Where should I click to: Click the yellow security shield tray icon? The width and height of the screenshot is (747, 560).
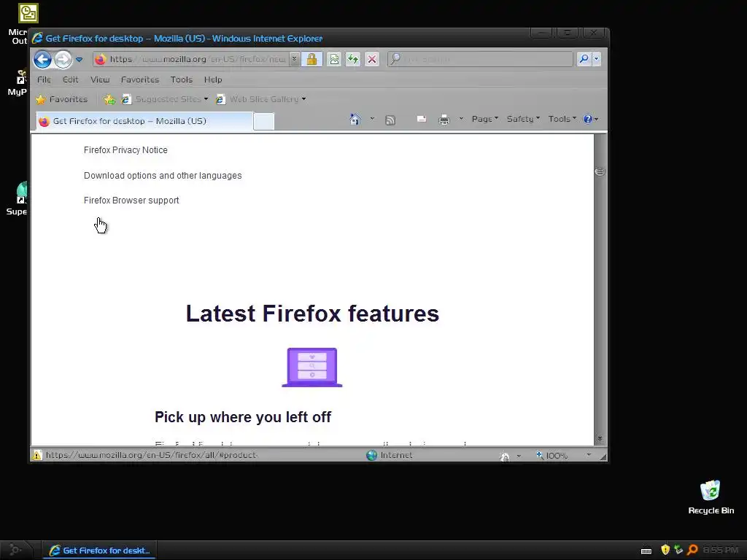coord(665,550)
